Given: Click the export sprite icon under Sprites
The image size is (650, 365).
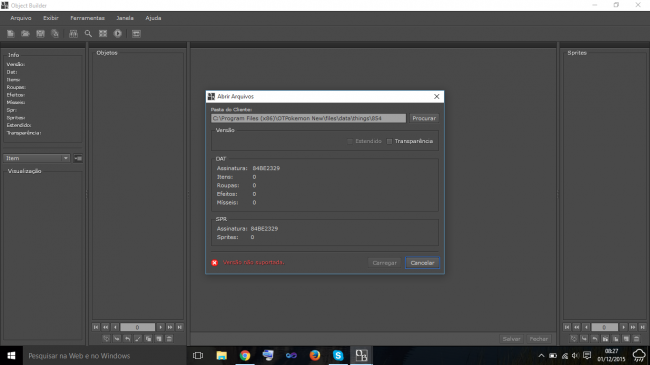Looking at the screenshot, I should coord(594,339).
